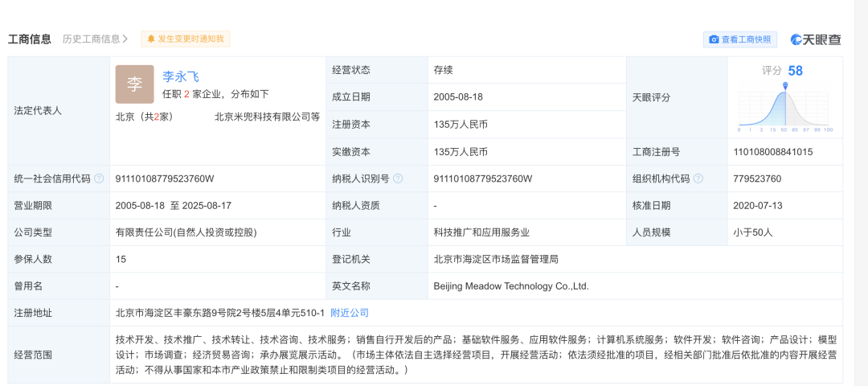This screenshot has width=868, height=386.
Task: Click approval date 2020-07-13
Action: pos(758,205)
